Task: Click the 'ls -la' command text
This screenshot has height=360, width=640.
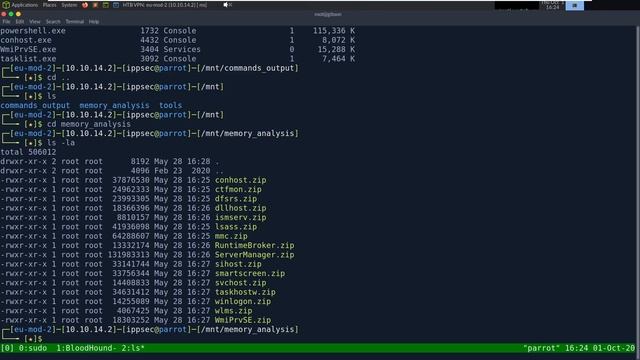Action: [61, 143]
